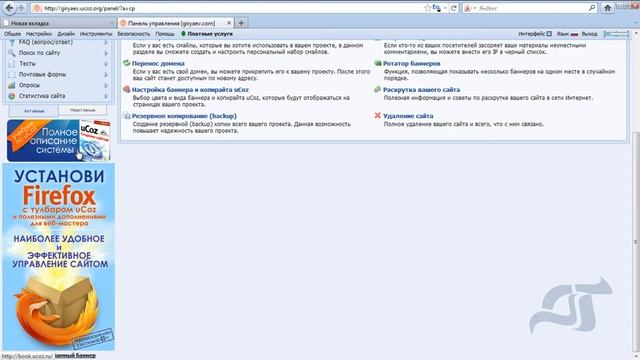The width and height of the screenshot is (640, 360).
Task: Click the Тесты module icon
Action: pyautogui.click(x=12, y=64)
